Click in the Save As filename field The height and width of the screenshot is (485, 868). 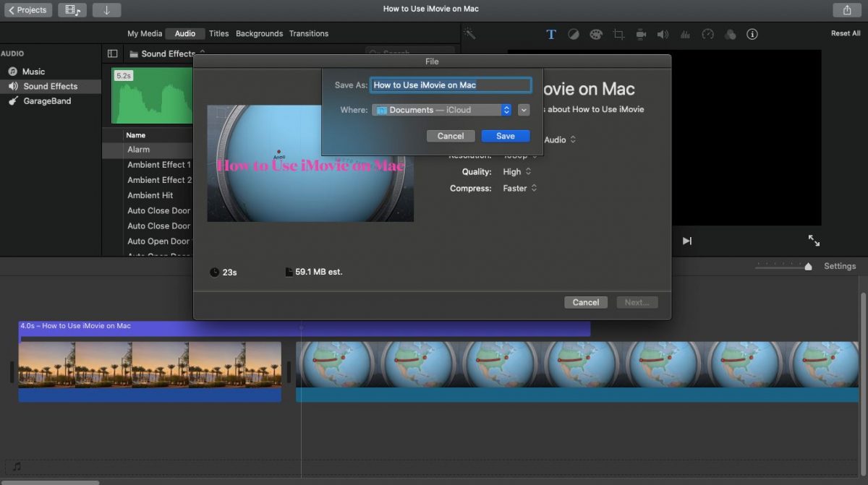[x=450, y=85]
